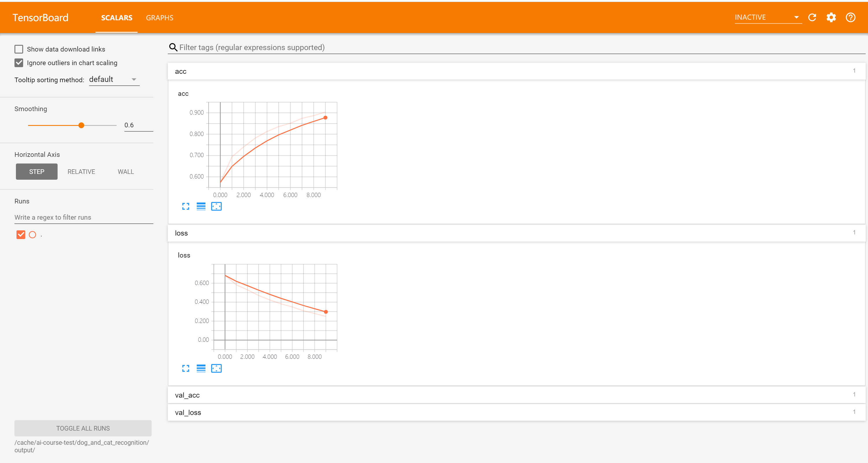
Task: Enable Show data download links checkbox
Action: 19,49
